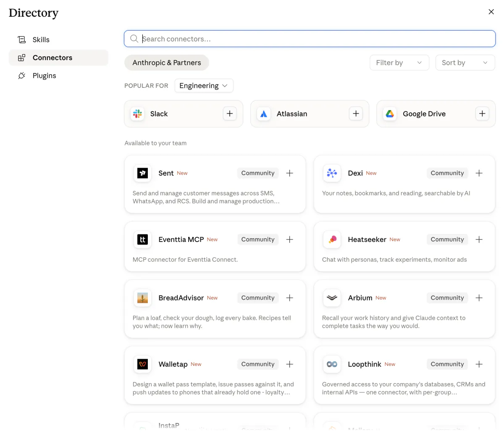Click 'Chat with personas, track experiments' text
Viewport: 504px width, 439px height.
click(x=394, y=260)
